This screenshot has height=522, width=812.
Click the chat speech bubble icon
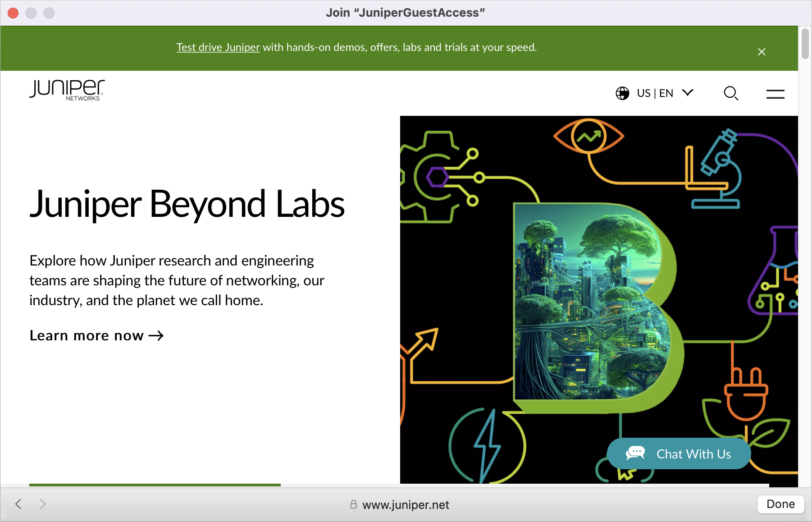635,453
